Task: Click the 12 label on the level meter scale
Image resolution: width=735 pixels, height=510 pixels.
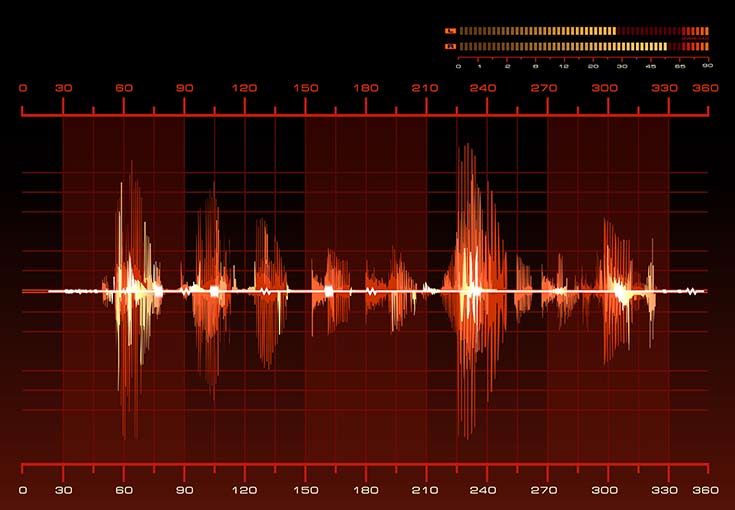Action: tap(564, 67)
